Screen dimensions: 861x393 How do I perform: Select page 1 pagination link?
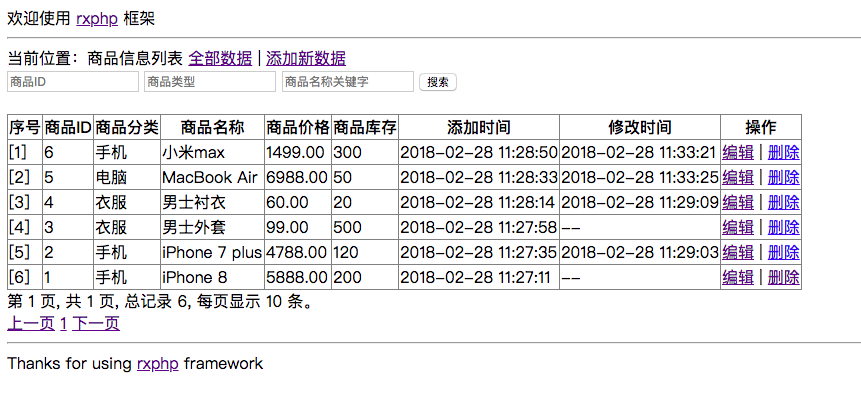(x=63, y=324)
